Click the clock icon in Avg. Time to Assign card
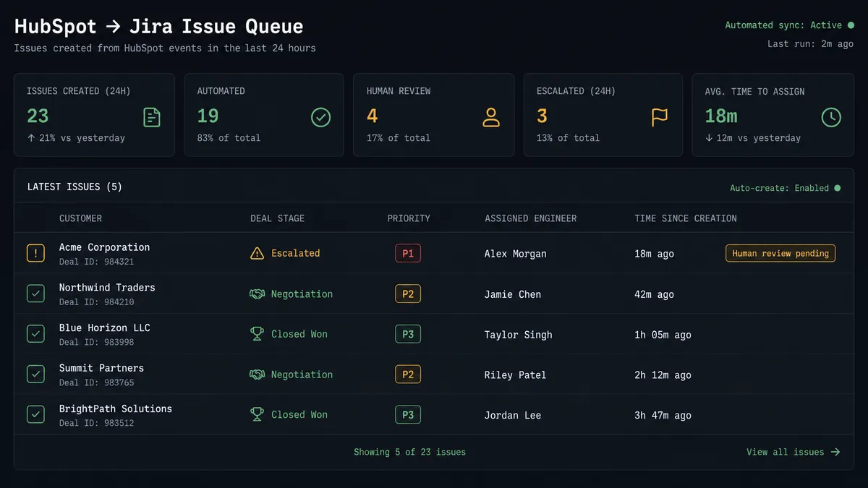The image size is (868, 488). (x=831, y=117)
